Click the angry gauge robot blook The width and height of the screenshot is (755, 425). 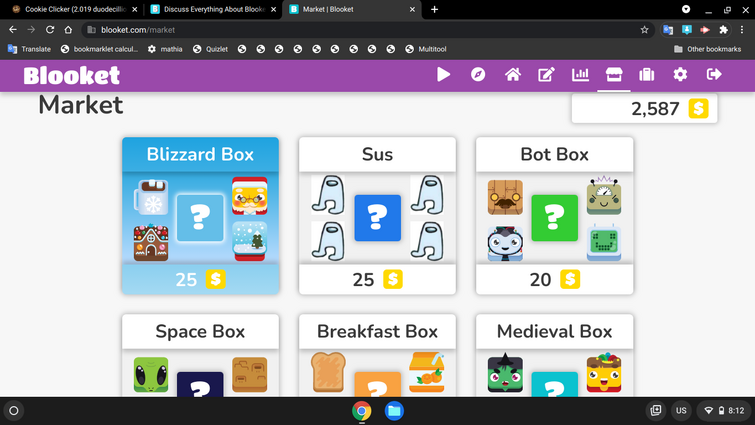click(604, 195)
